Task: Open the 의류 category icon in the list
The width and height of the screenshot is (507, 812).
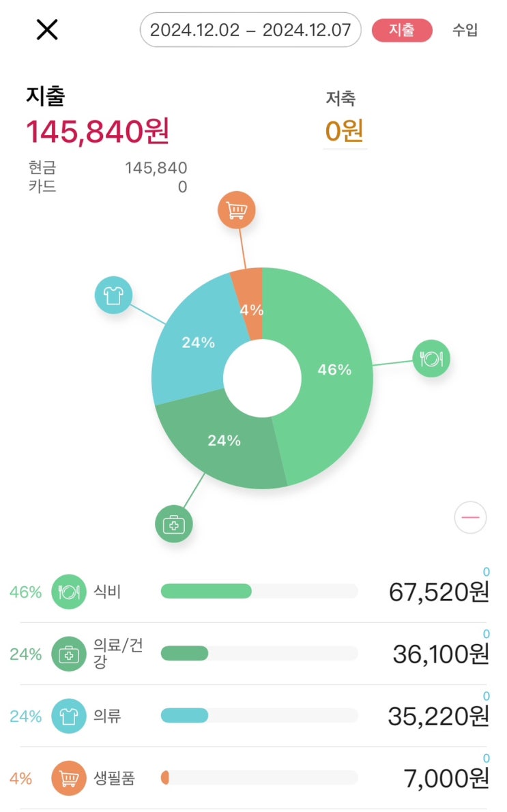Action: [68, 716]
